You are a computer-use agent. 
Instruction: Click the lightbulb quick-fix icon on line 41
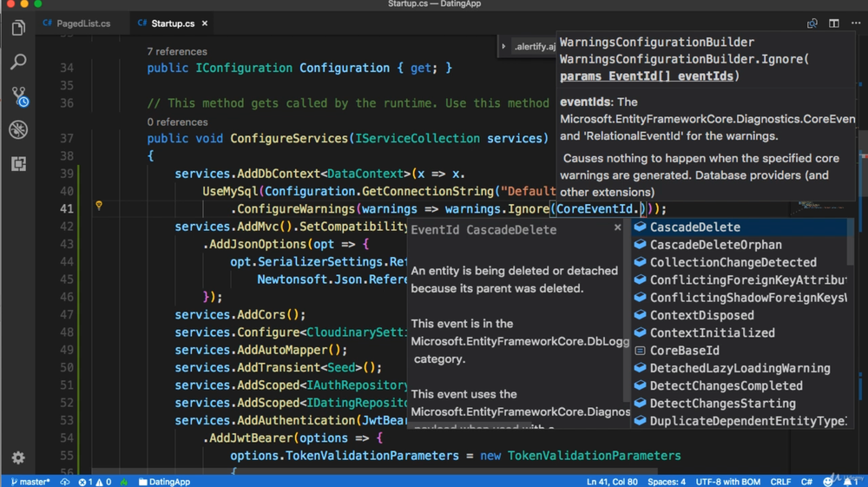click(x=99, y=207)
